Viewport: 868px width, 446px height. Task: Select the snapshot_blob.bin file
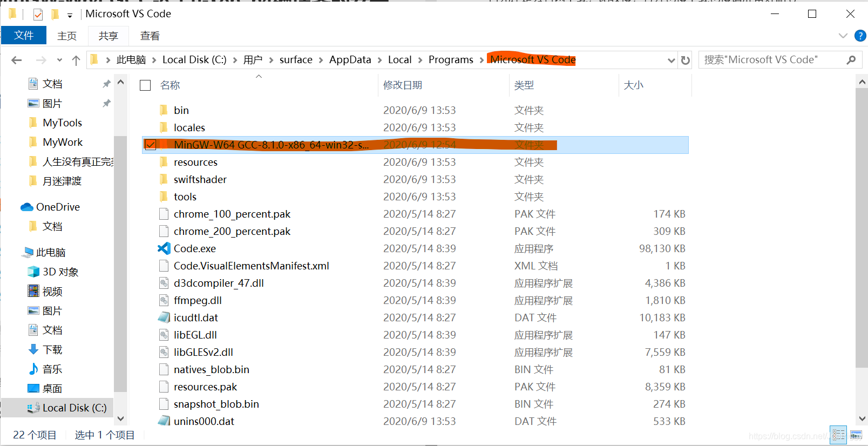[x=216, y=404]
